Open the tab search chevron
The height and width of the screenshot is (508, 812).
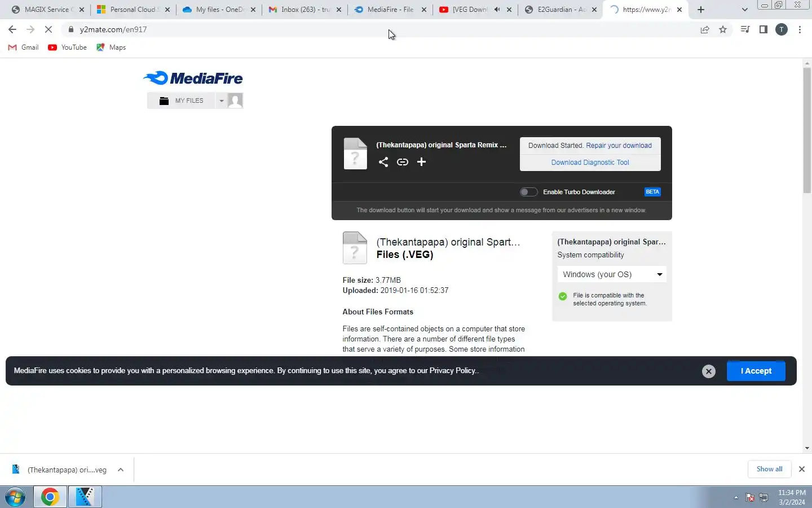744,10
